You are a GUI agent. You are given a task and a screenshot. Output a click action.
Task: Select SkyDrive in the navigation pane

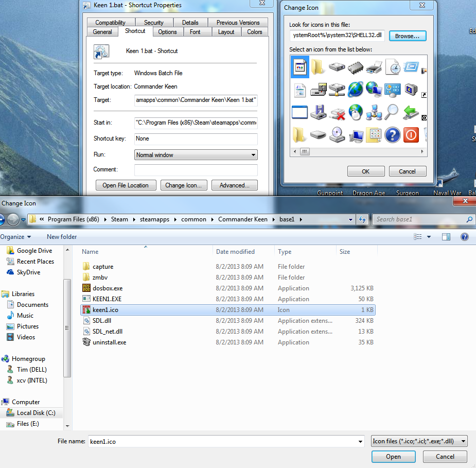(24, 272)
